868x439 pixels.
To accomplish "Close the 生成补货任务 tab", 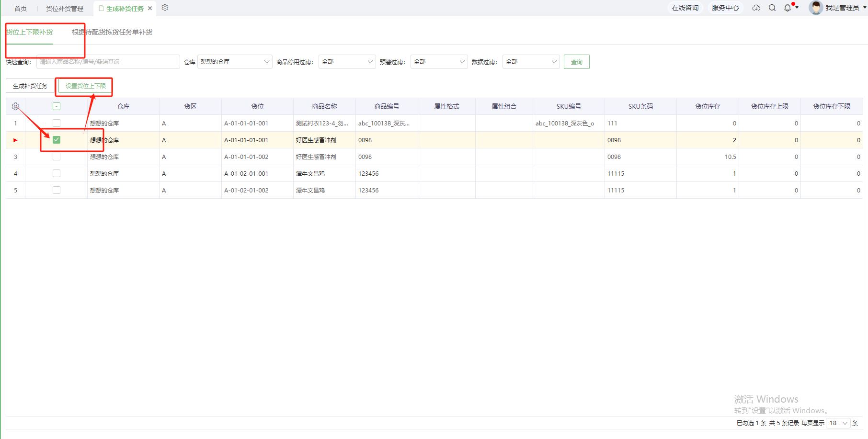I will [x=150, y=8].
